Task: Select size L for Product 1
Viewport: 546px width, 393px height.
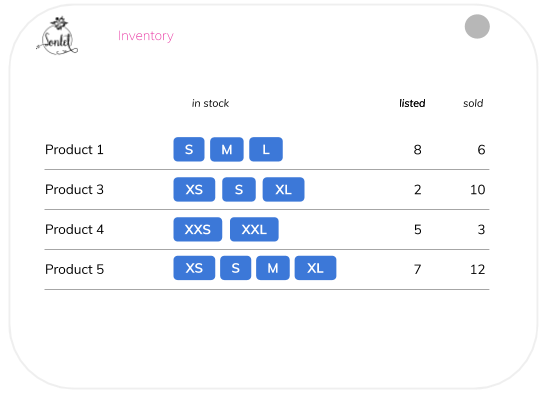Action: tap(266, 149)
